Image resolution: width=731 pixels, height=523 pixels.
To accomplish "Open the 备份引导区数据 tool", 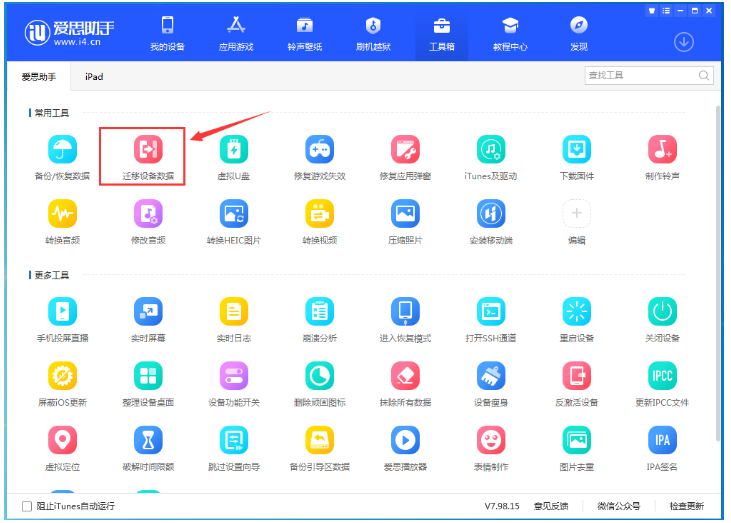I will click(x=320, y=449).
